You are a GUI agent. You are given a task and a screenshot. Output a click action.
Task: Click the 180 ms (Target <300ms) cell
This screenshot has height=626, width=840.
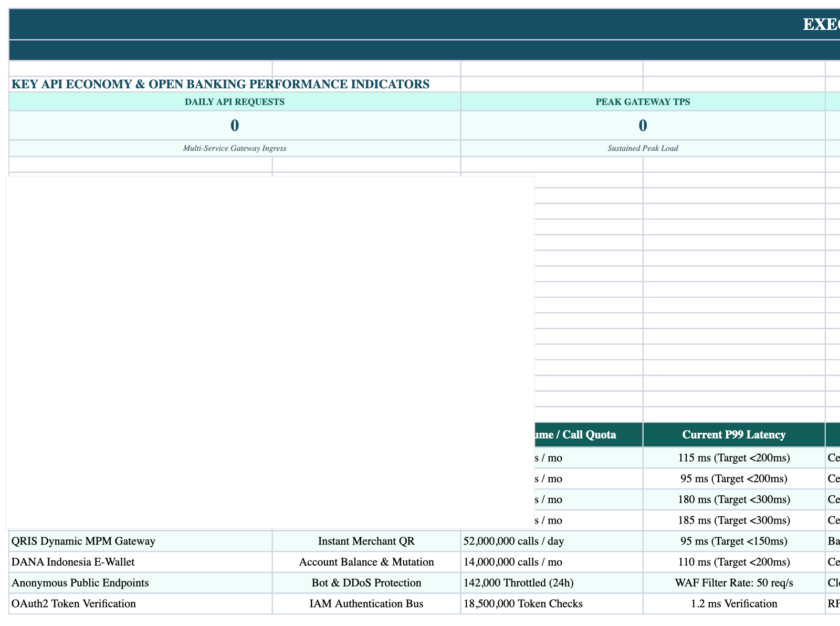734,499
